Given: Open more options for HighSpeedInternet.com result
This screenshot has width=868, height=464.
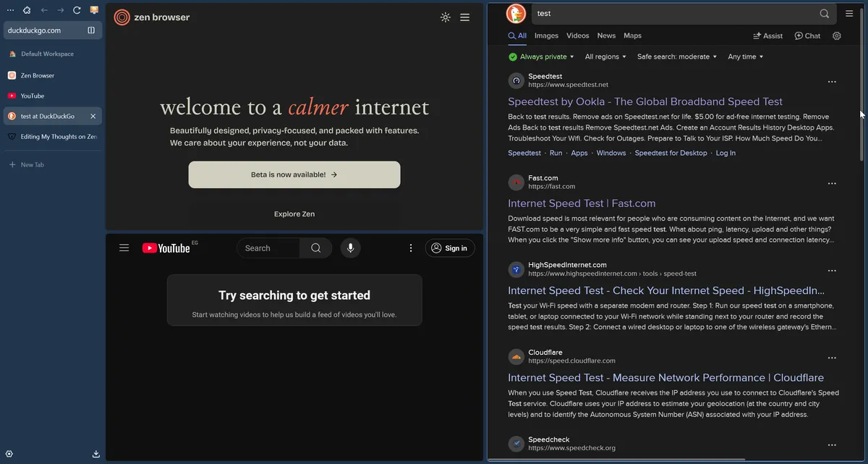Looking at the screenshot, I should point(832,271).
